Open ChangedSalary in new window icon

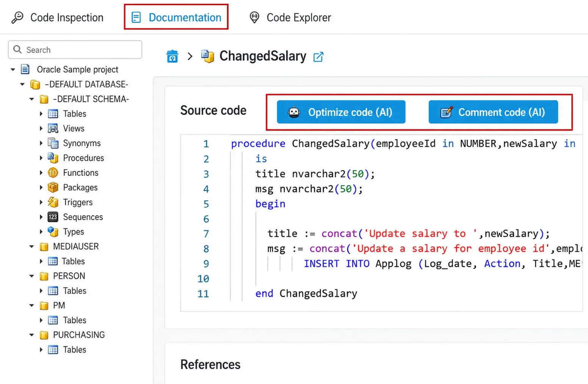(318, 57)
